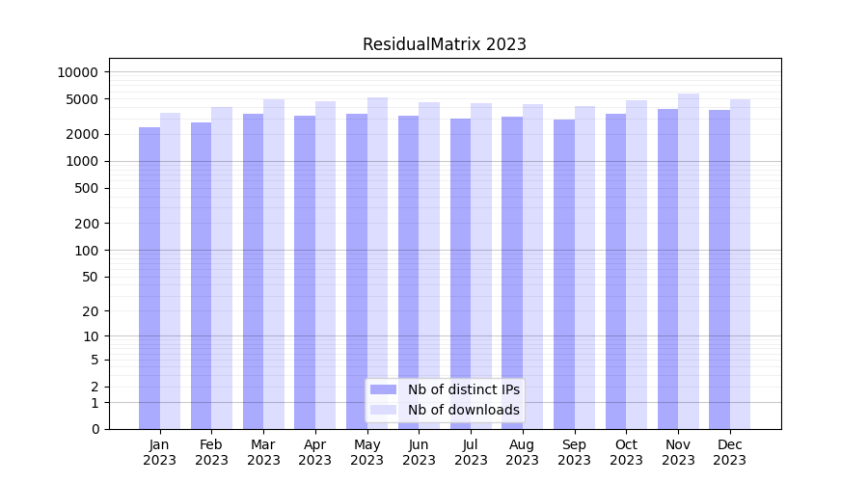This screenshot has height=482, width=868.
Task: Click the 'Nb of downloads' legend color swatch
Action: click(x=383, y=410)
